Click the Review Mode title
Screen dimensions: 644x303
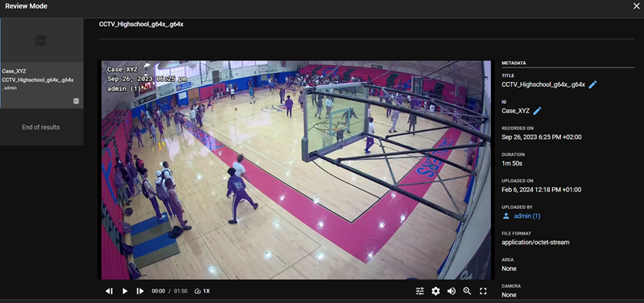tap(26, 6)
